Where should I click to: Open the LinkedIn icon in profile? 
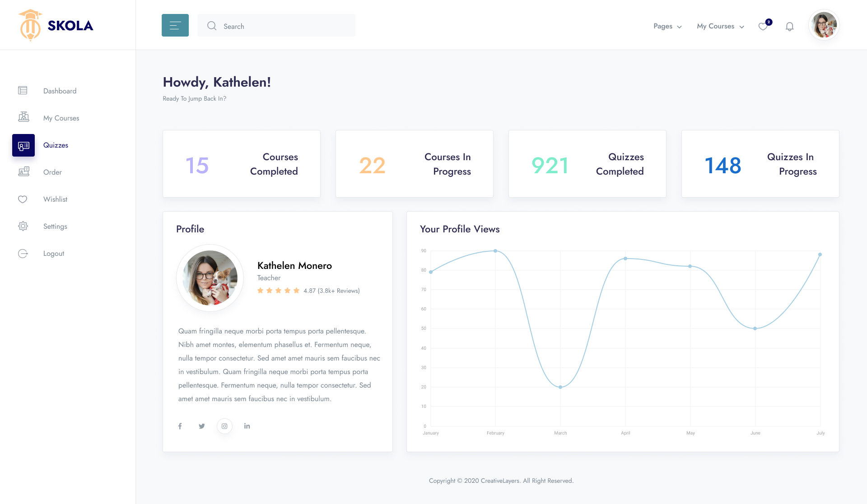coord(247,426)
